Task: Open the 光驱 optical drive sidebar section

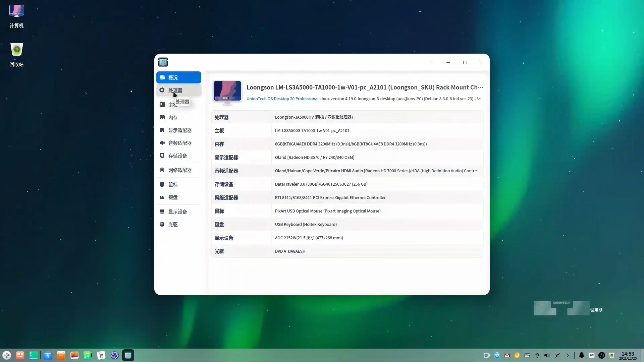Action: pos(178,225)
